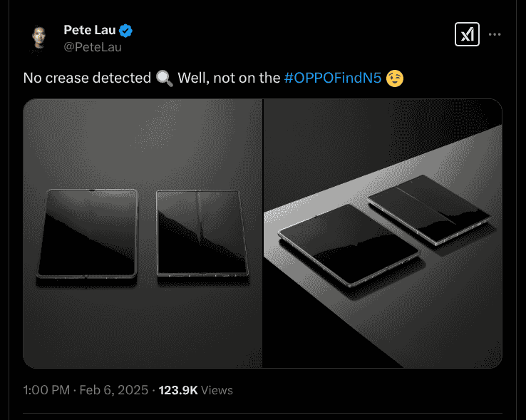Click the magnifying glass emoji in the post
This screenshot has height=420, width=526.
tap(164, 78)
